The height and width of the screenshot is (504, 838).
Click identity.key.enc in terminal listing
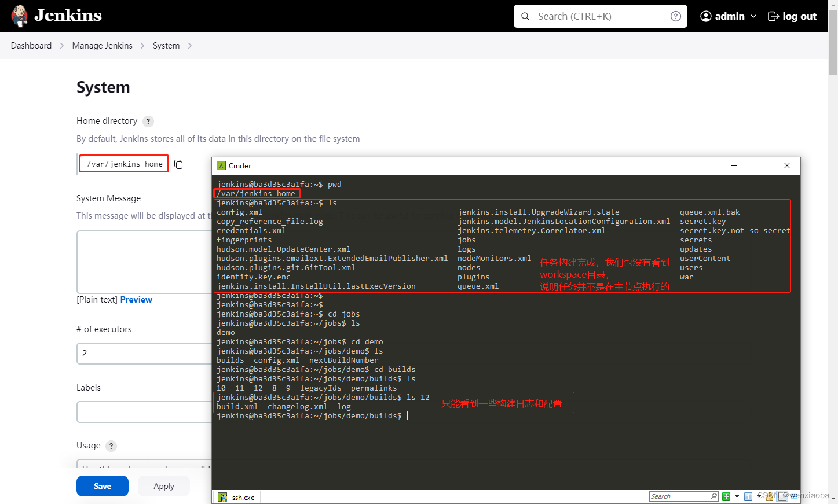[254, 277]
